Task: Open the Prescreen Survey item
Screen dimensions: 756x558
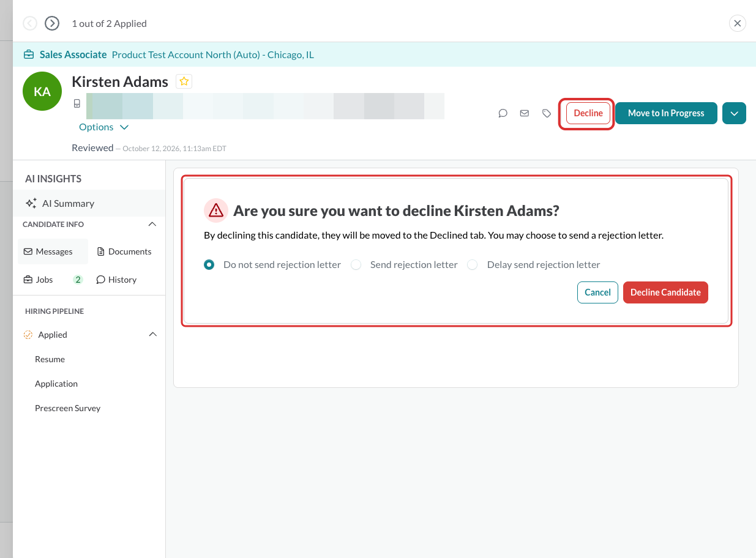Action: pos(67,408)
